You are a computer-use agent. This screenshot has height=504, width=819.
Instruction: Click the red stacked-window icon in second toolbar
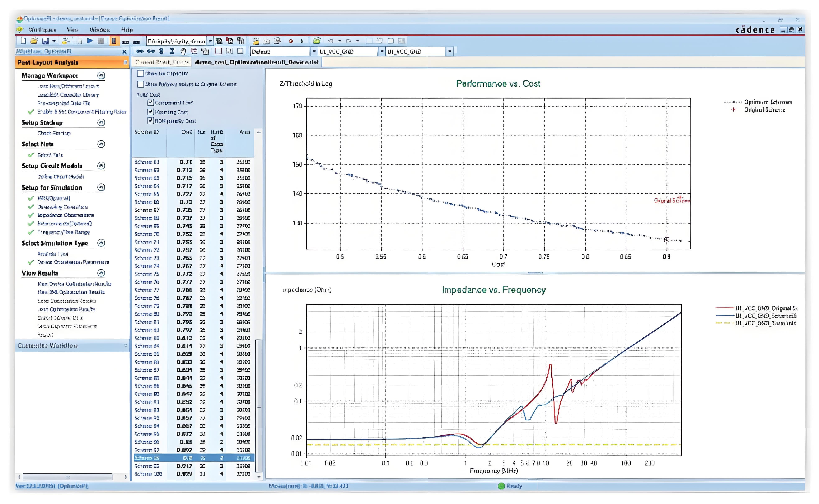click(194, 51)
